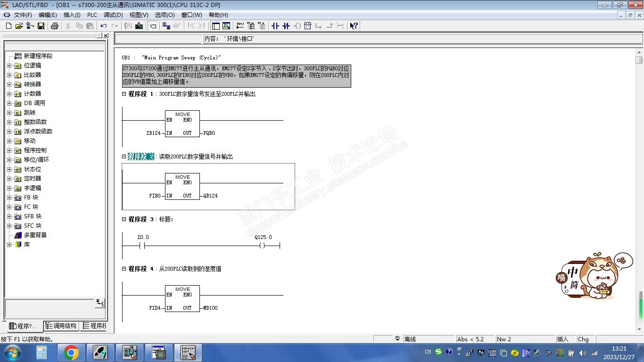Image resolution: width=644 pixels, height=362 pixels.
Task: Open the 调试(D) menu
Action: [x=113, y=15]
